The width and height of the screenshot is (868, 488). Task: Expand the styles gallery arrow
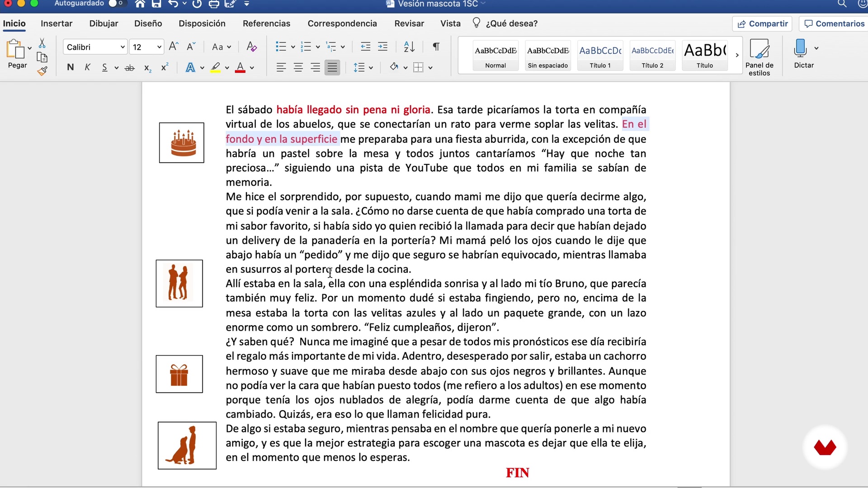coord(737,55)
